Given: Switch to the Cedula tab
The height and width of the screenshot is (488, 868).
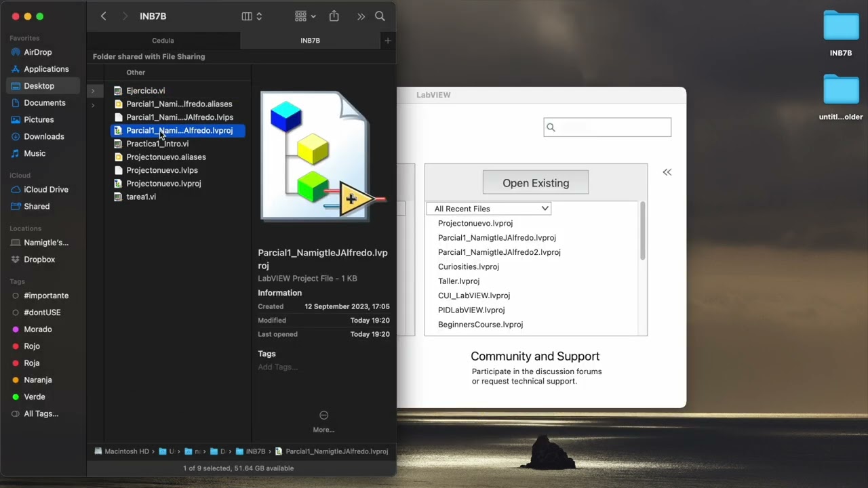Looking at the screenshot, I should pyautogui.click(x=163, y=41).
